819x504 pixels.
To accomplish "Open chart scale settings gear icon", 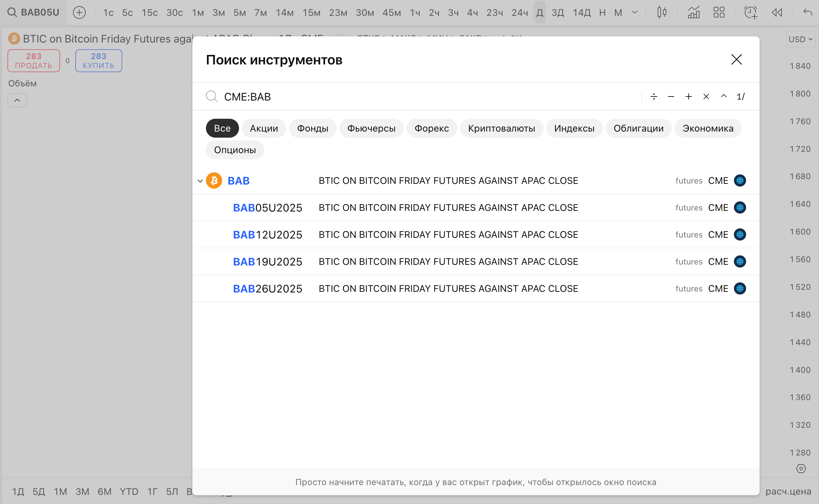I will click(801, 469).
